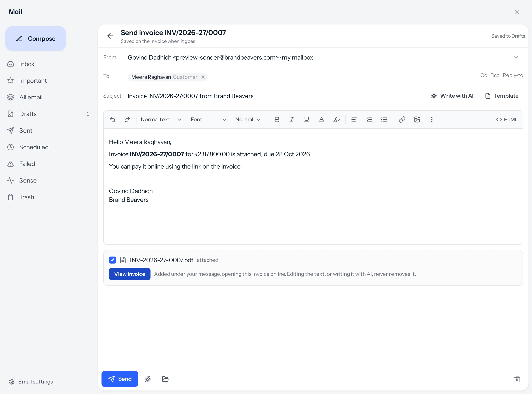The width and height of the screenshot is (532, 394).
Task: Expand the From sender dropdown
Action: 516,58
